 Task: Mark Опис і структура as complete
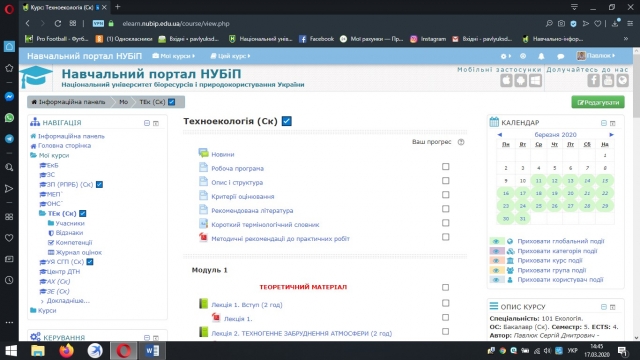[x=446, y=180]
